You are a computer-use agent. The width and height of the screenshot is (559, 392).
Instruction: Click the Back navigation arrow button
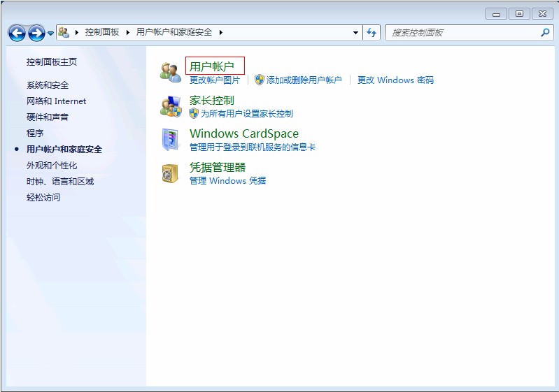point(17,33)
